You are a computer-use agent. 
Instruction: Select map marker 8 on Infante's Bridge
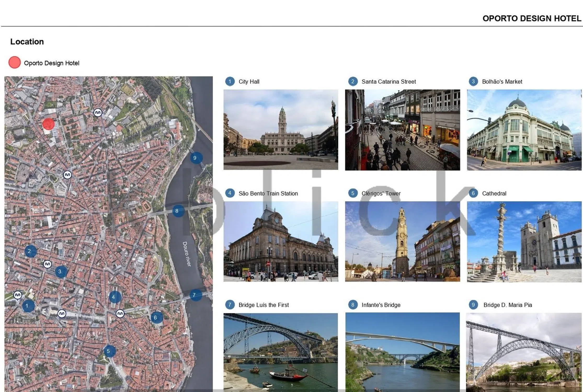[x=178, y=211]
